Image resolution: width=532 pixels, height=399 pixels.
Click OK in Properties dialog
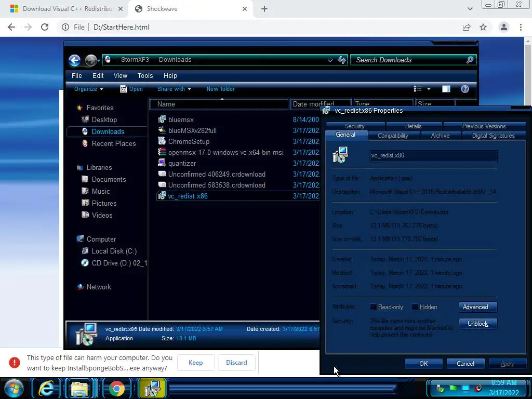pyautogui.click(x=423, y=364)
